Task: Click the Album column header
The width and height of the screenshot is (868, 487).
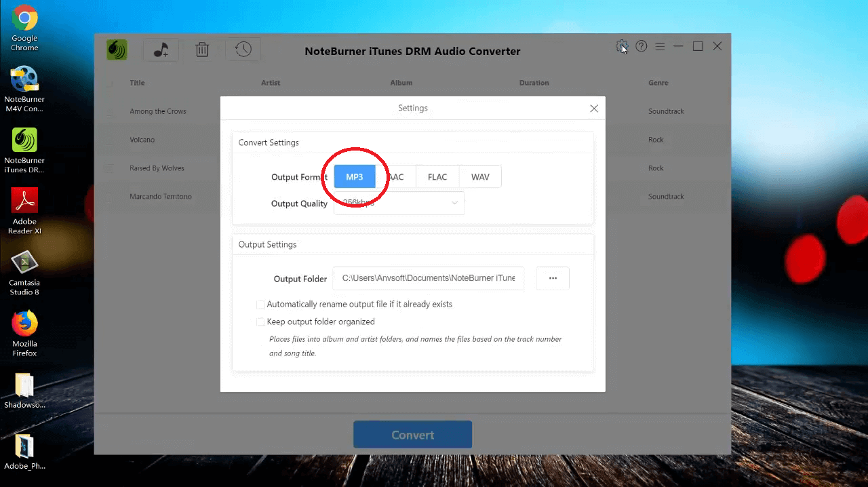Action: 401,83
